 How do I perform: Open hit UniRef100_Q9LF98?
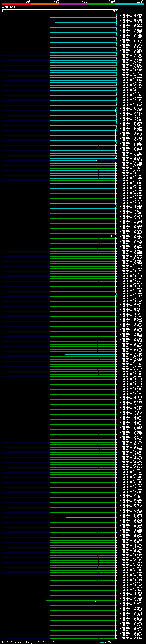point(131,15)
